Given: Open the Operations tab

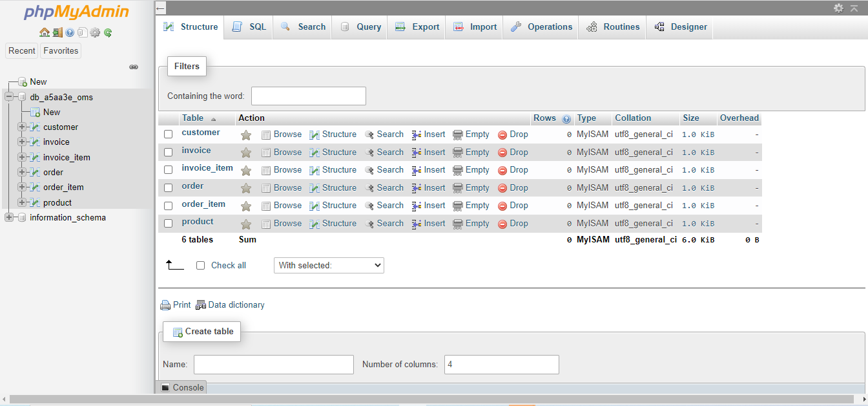Looking at the screenshot, I should tap(541, 27).
